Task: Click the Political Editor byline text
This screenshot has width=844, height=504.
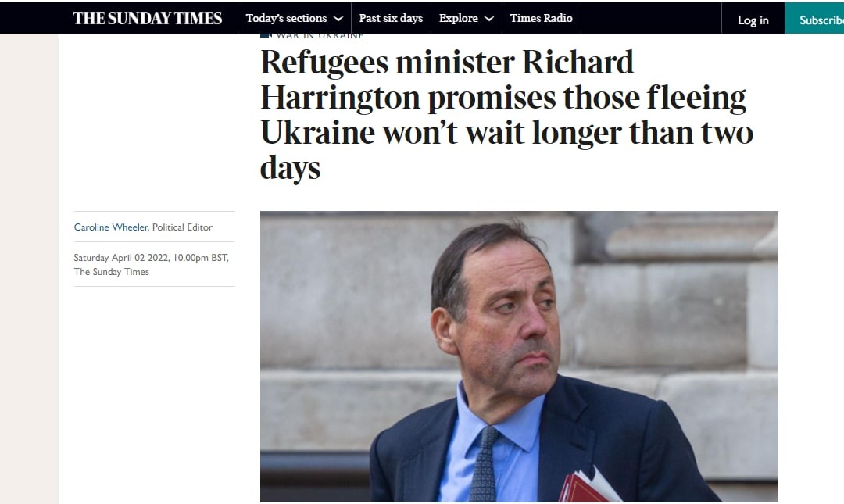Action: pyautogui.click(x=182, y=227)
